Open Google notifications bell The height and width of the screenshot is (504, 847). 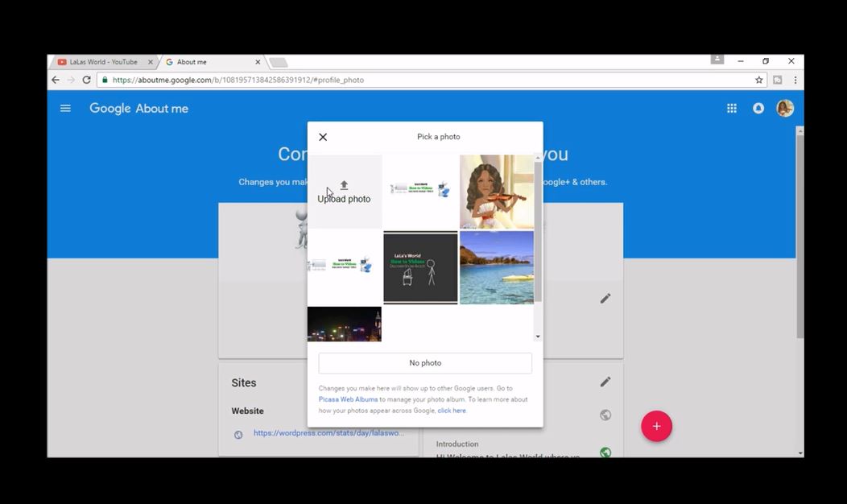point(758,109)
